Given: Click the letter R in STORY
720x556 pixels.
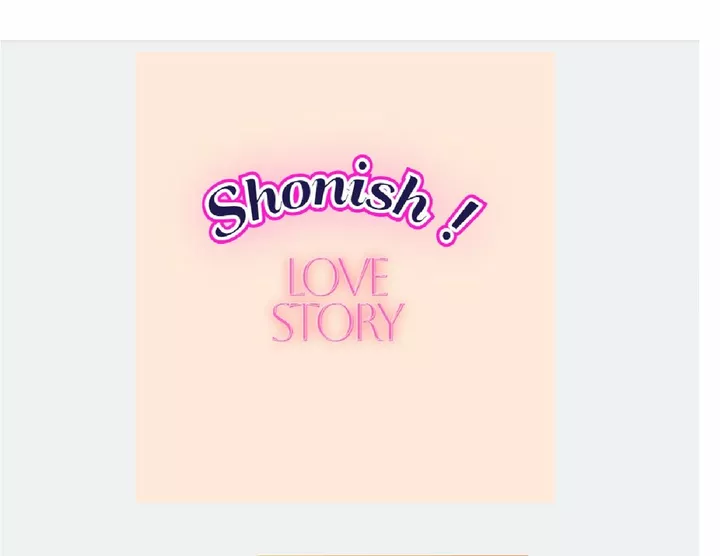Looking at the screenshot, I should pos(365,322).
